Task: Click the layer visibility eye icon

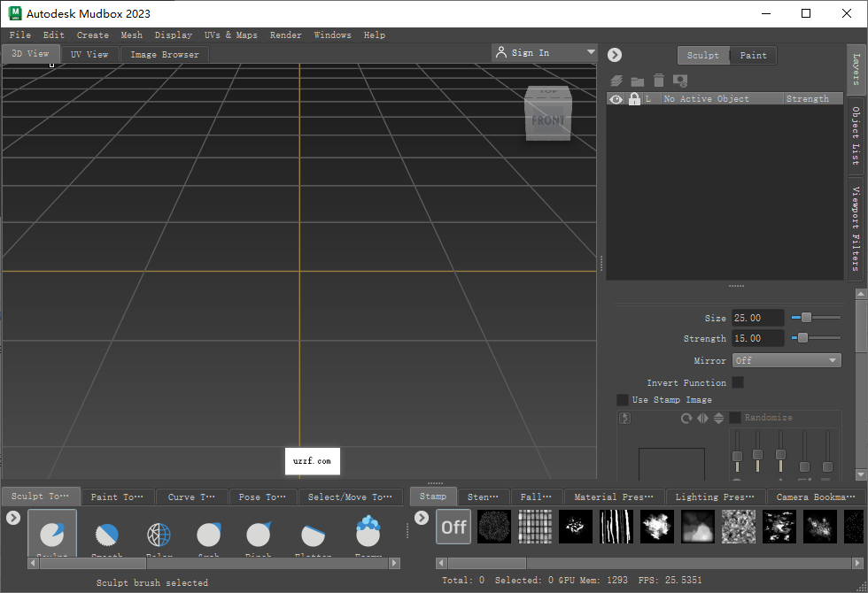Action: tap(616, 98)
